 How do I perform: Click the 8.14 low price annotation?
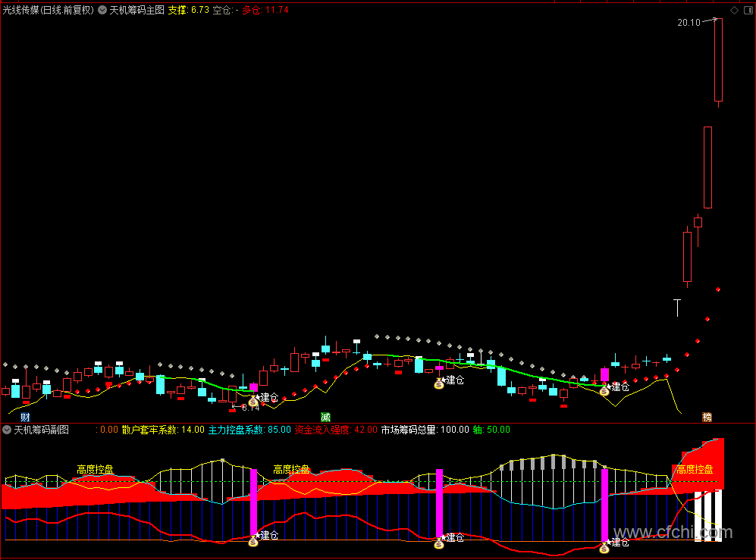pos(251,408)
